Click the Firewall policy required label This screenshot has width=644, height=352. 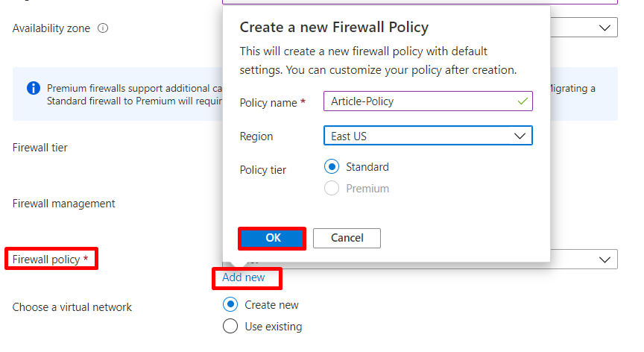pyautogui.click(x=50, y=260)
